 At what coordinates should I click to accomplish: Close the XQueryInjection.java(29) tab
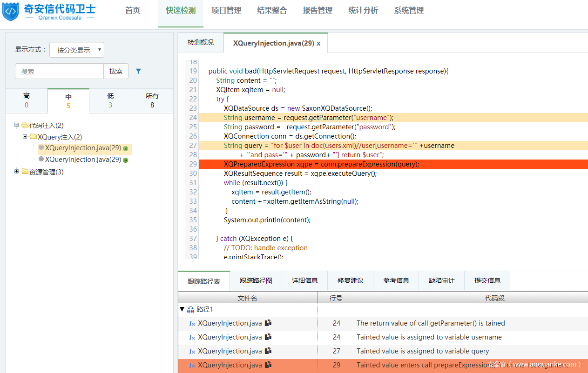318,43
